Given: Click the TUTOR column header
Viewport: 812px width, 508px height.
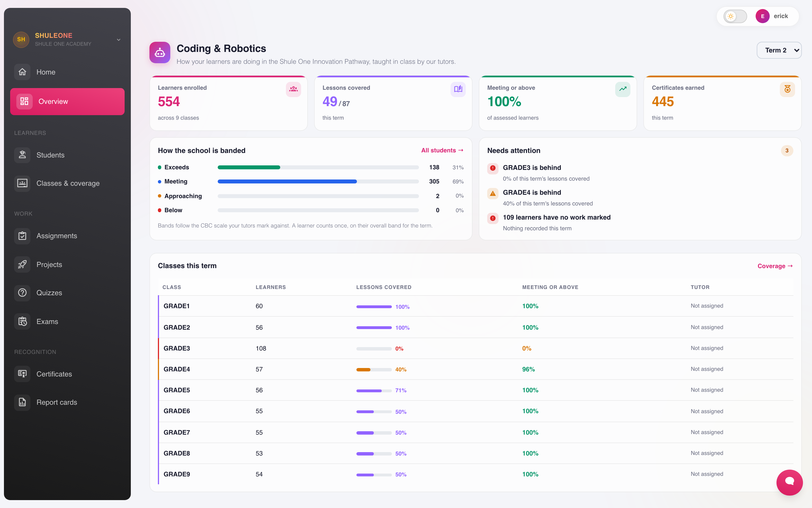Looking at the screenshot, I should [700, 287].
